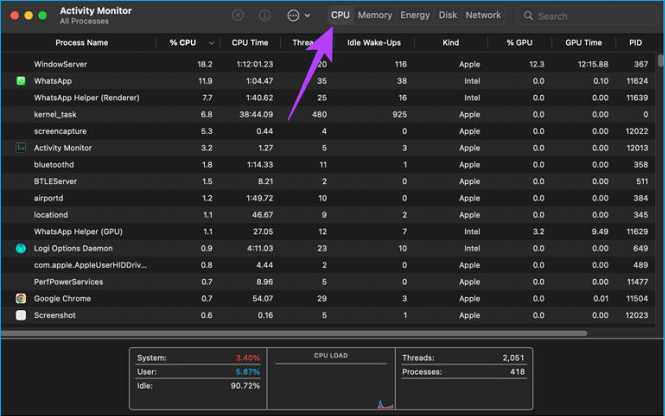The image size is (665, 416).
Task: Sort processes by Process Name header
Action: pyautogui.click(x=82, y=43)
